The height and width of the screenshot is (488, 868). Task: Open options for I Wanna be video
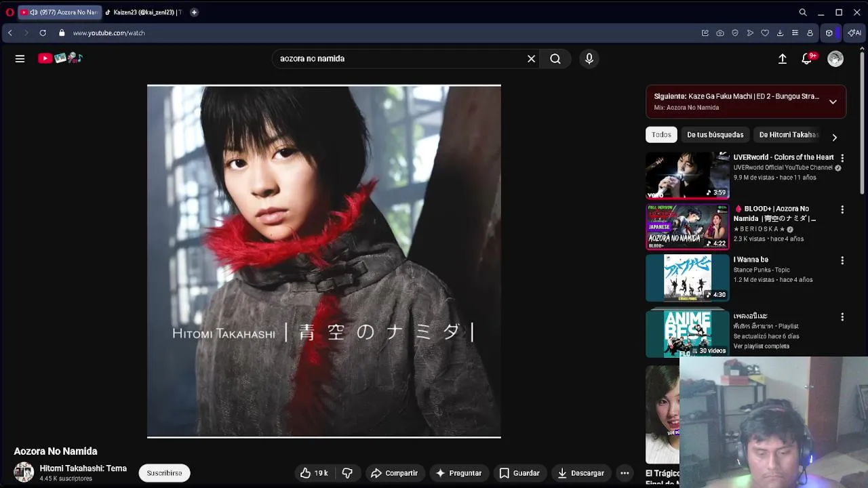[x=842, y=260]
